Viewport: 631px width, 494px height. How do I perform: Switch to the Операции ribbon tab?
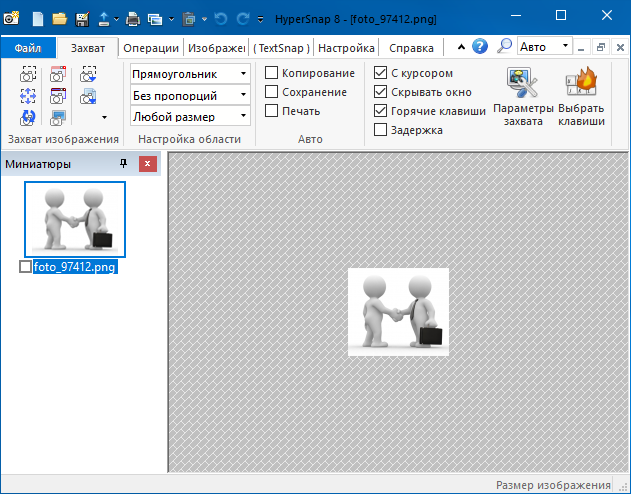(151, 48)
